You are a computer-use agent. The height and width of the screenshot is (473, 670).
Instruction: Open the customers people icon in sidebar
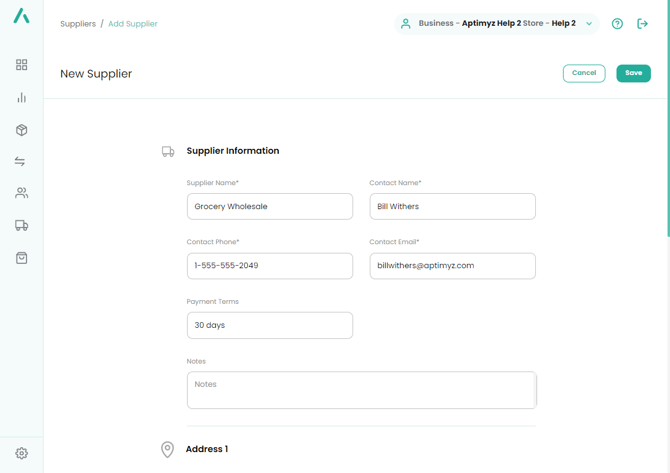point(21,193)
